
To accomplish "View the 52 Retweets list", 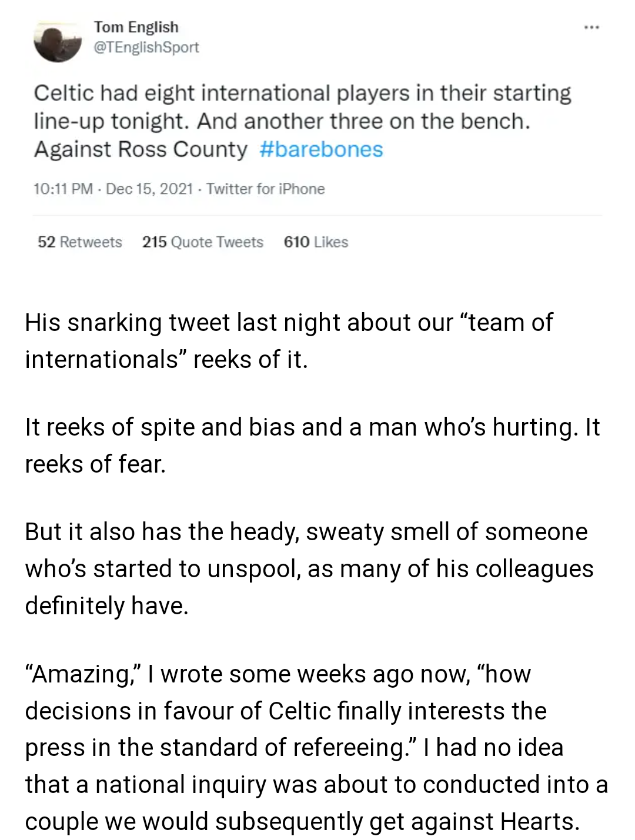I will (x=80, y=242).
